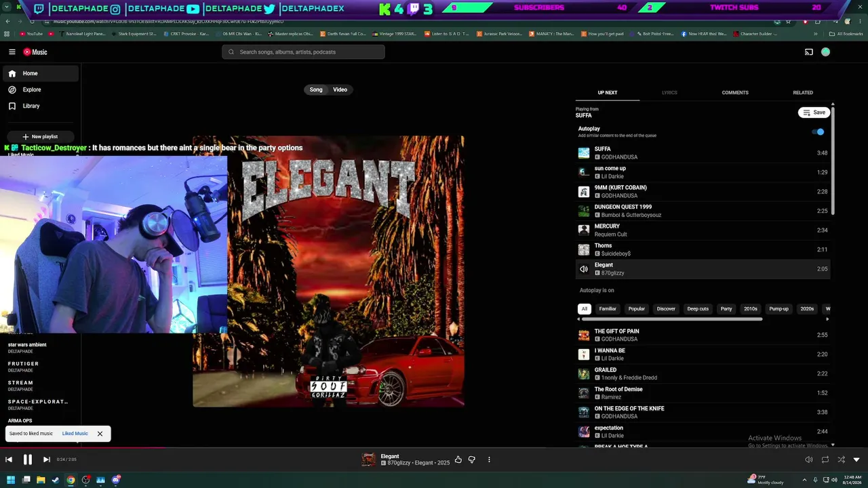The image size is (868, 488).
Task: Seek using the song progress bar
Action: point(434,447)
